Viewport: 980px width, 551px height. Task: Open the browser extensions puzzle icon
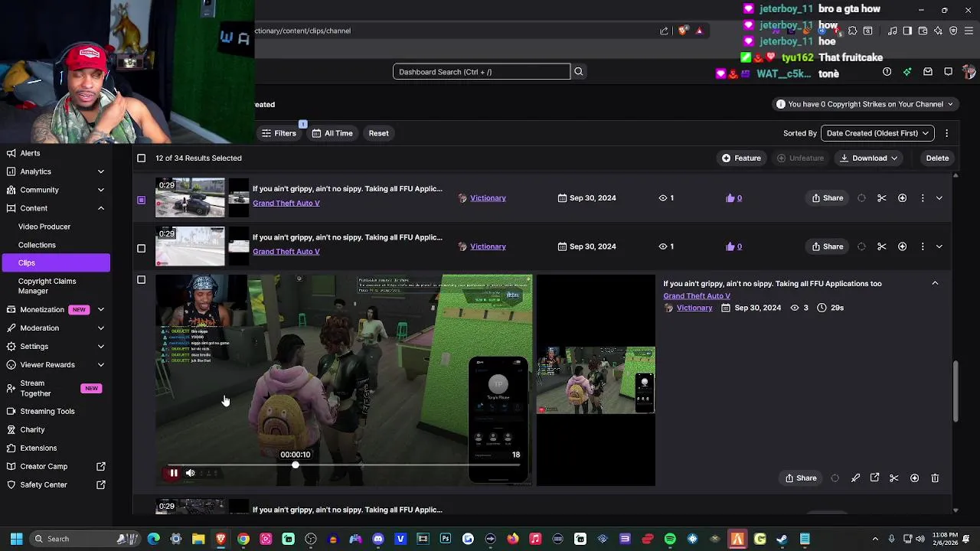pos(852,31)
